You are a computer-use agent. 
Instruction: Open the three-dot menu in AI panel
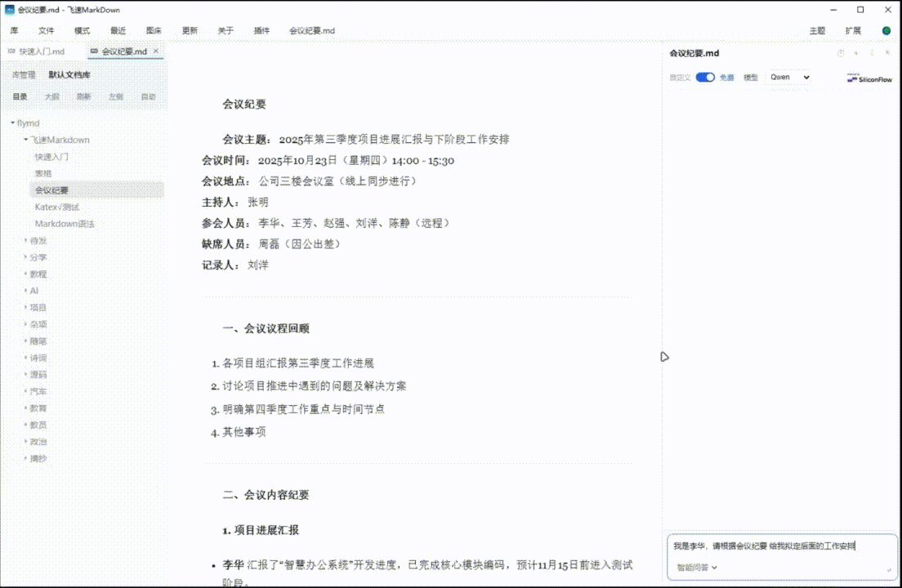[x=872, y=53]
